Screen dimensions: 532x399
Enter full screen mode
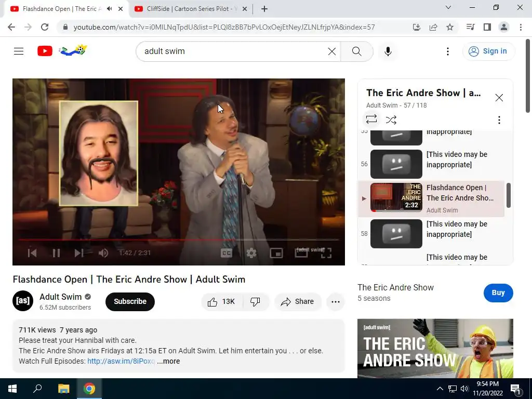click(x=326, y=253)
